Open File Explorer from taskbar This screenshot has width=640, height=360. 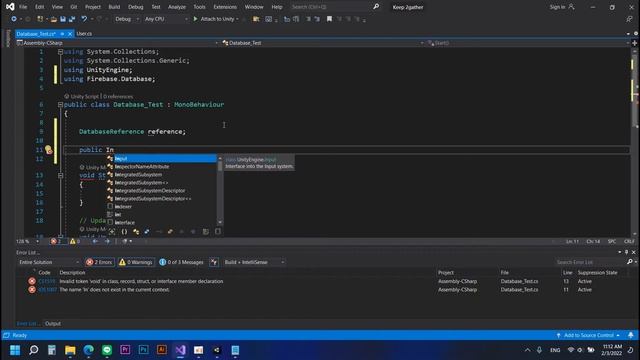[70, 350]
